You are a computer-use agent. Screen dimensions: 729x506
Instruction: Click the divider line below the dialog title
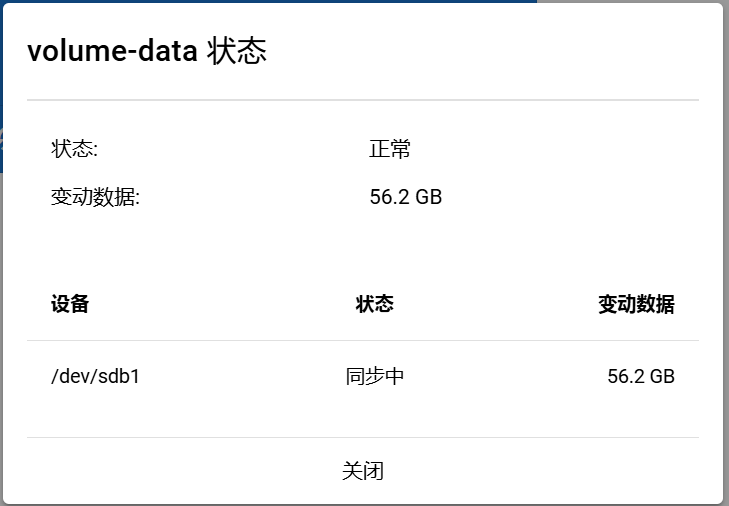point(362,100)
